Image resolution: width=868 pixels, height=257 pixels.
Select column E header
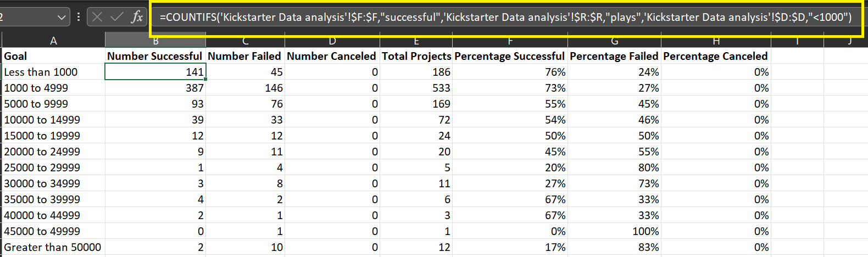416,41
